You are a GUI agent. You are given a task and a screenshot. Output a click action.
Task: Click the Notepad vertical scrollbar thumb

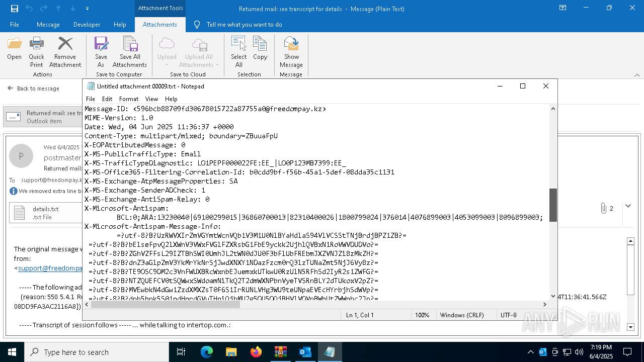coord(553,205)
